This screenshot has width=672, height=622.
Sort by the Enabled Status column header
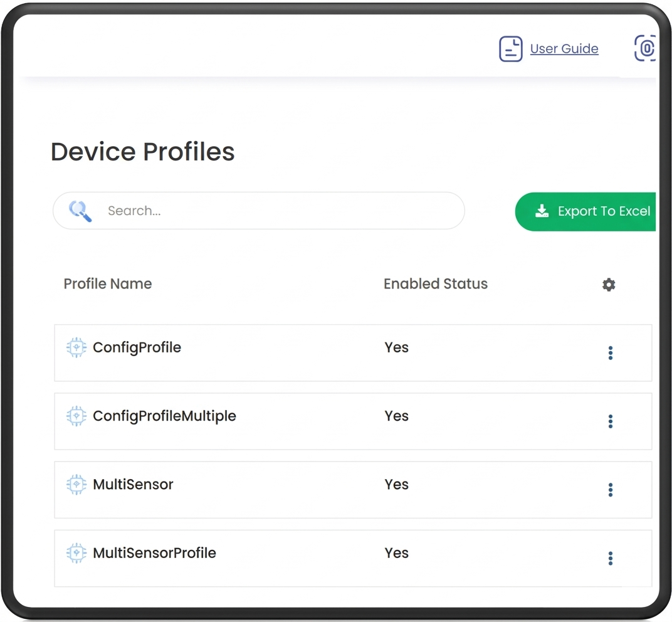tap(435, 284)
